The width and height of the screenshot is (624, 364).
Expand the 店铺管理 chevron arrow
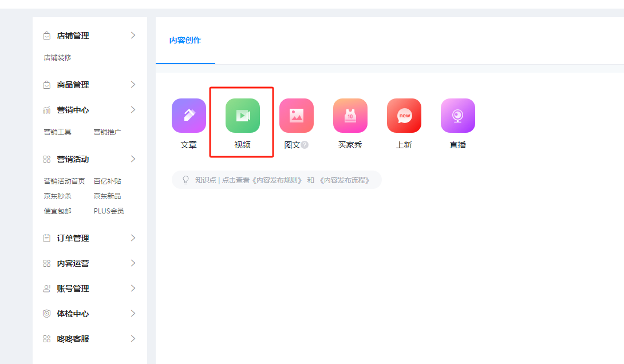(x=133, y=35)
